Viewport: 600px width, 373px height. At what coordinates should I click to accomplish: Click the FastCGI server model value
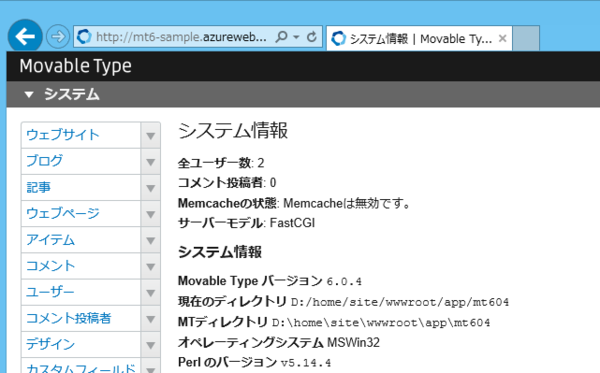pyautogui.click(x=292, y=223)
